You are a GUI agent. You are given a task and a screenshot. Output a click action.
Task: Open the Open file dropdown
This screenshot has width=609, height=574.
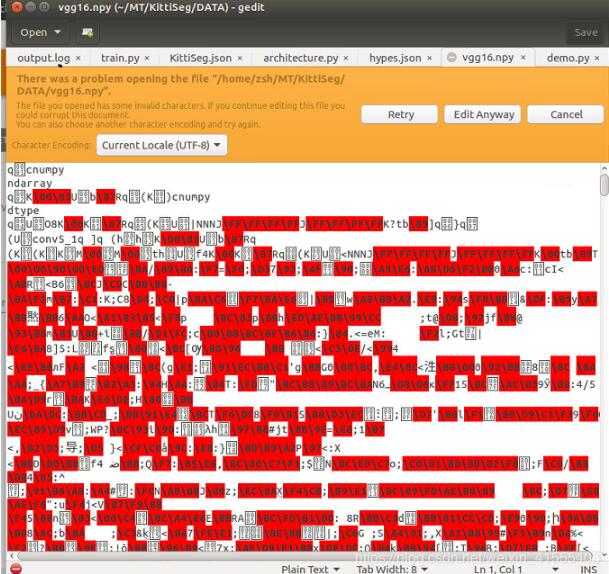(40, 33)
